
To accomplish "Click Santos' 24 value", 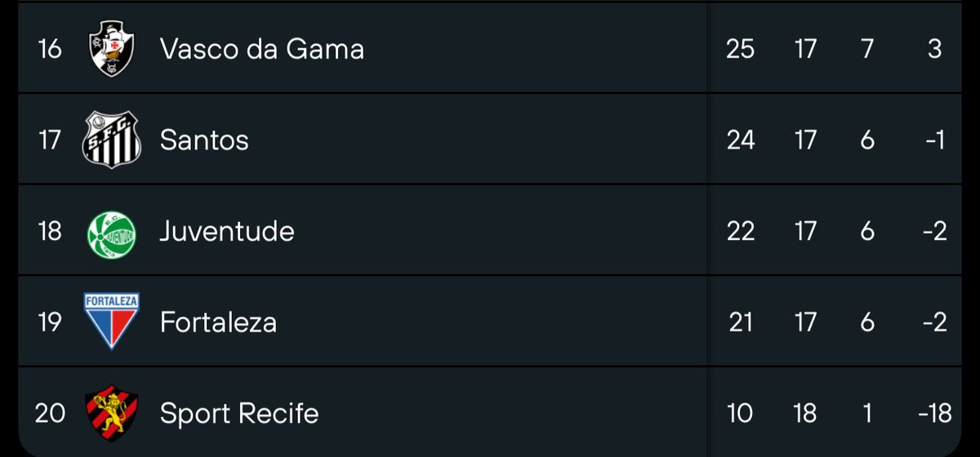I will click(x=740, y=140).
